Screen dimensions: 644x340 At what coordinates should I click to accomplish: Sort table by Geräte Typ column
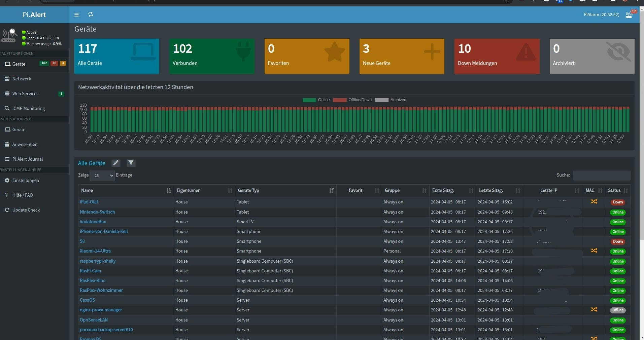click(286, 190)
